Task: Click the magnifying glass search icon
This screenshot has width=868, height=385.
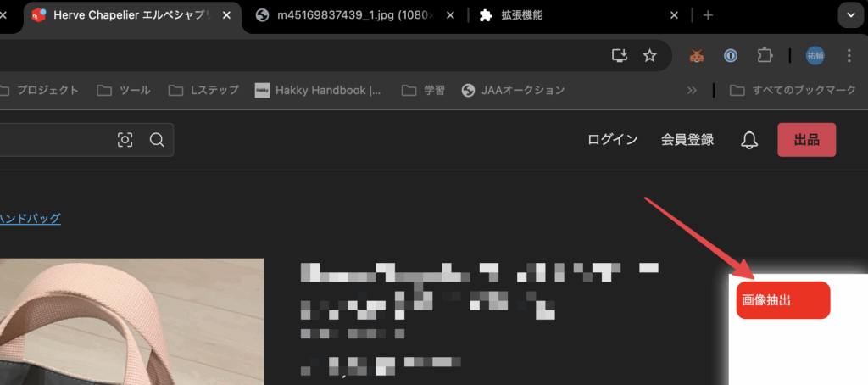Action: tap(157, 140)
